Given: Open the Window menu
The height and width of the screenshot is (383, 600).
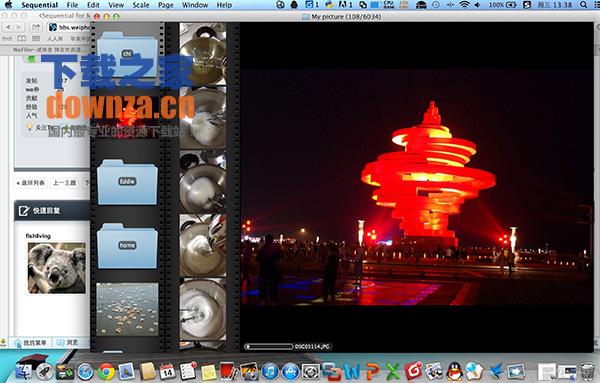Looking at the screenshot, I should click(195, 5).
